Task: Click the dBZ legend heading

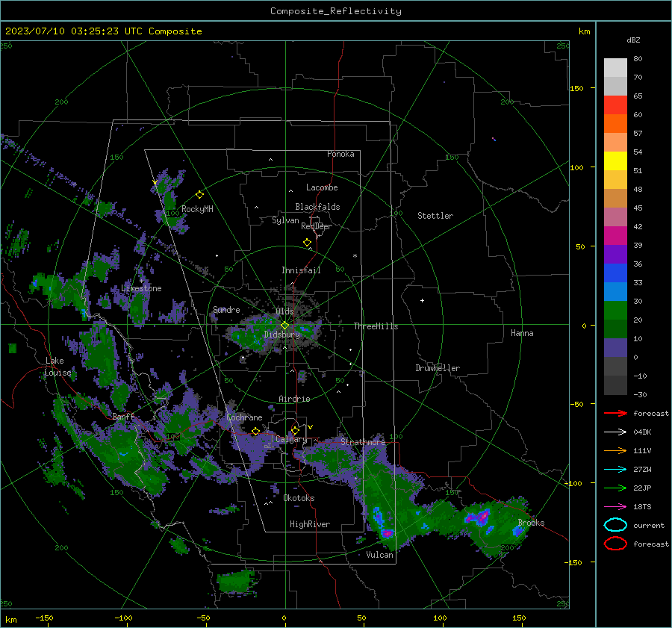Action: 633,40
